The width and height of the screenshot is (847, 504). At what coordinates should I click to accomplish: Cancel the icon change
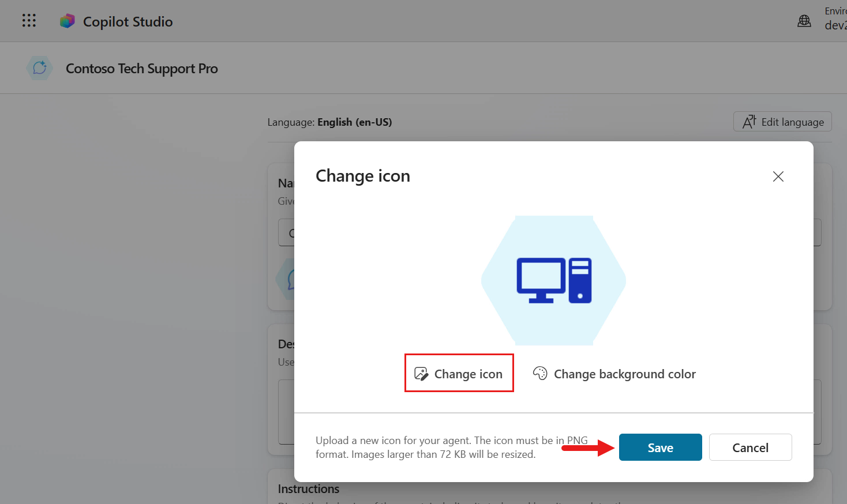(x=750, y=447)
